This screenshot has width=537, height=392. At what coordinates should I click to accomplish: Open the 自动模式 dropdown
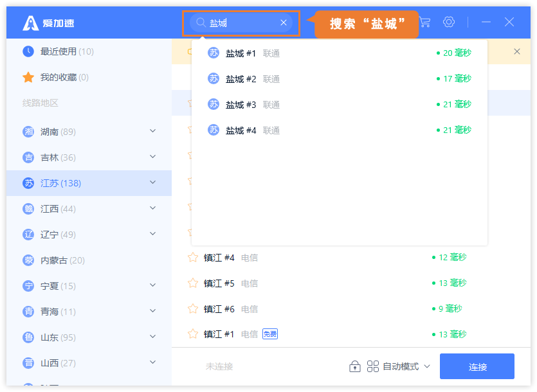[x=399, y=366]
